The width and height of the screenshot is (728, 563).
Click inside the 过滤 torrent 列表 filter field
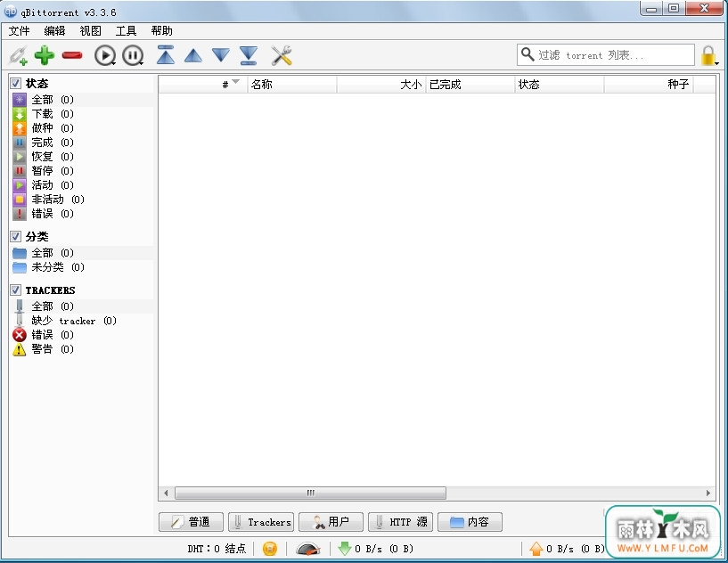605,55
